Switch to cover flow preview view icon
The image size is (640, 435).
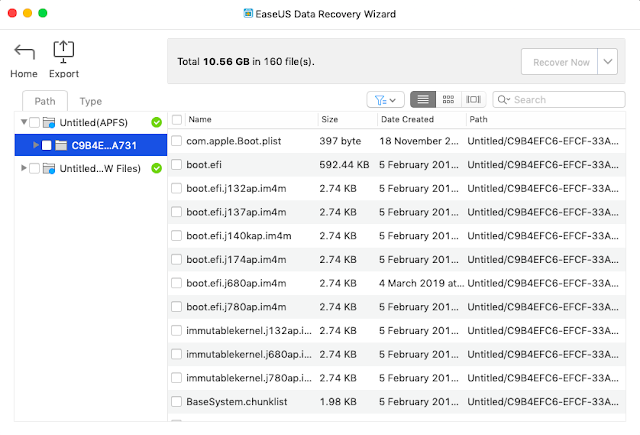473,100
